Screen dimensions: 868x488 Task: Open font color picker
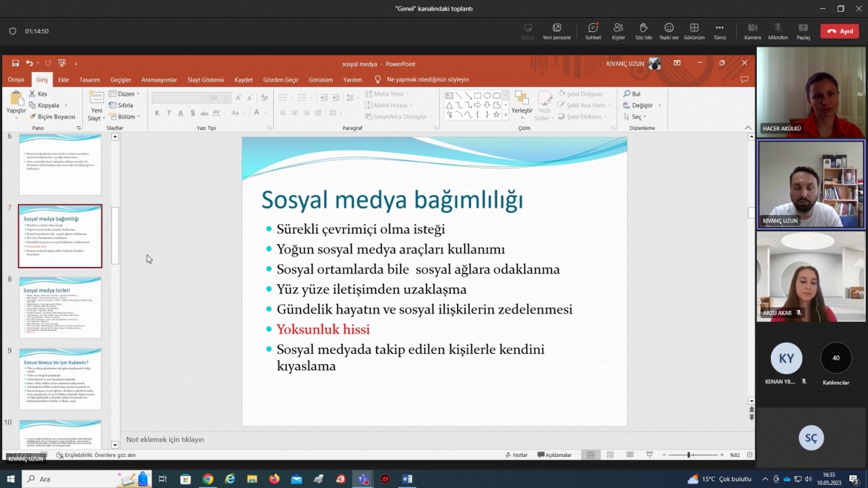(257, 113)
